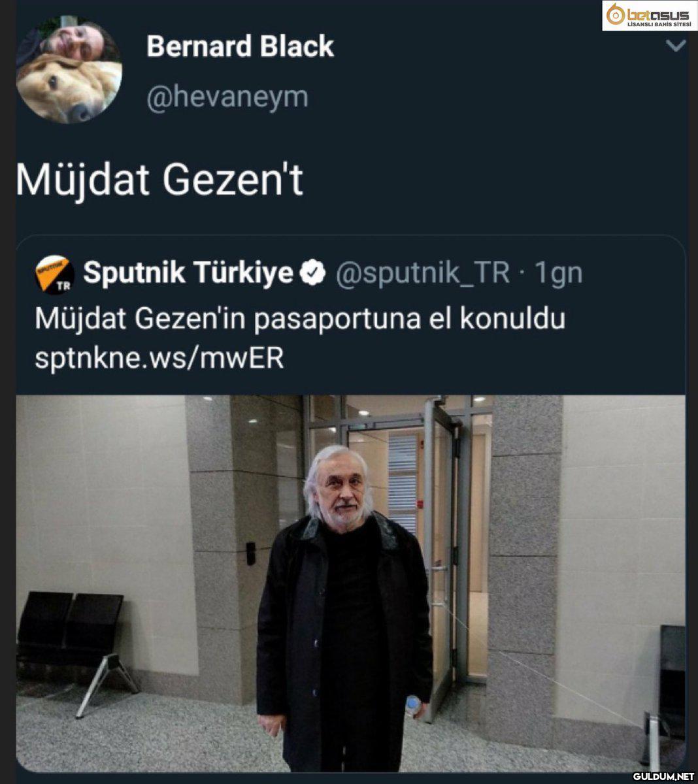Follow the sptnkne.ws/mwER link
The height and width of the screenshot is (784, 698).
pyautogui.click(x=159, y=358)
